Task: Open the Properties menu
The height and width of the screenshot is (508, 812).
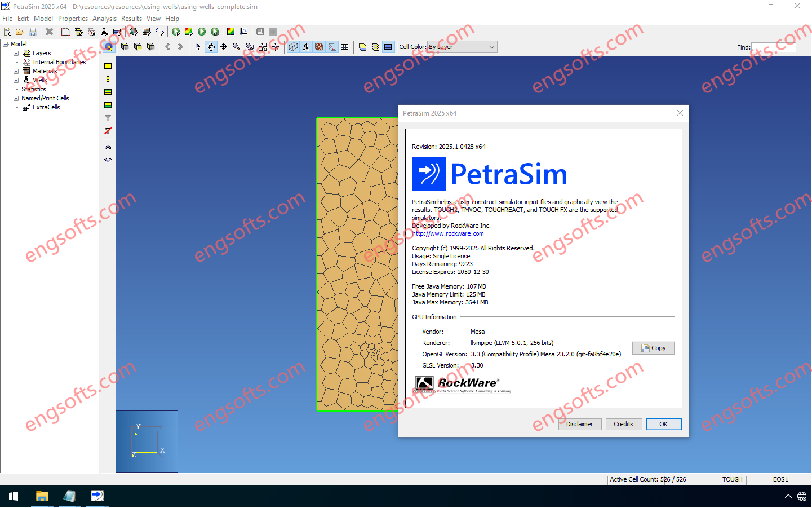Action: click(73, 19)
